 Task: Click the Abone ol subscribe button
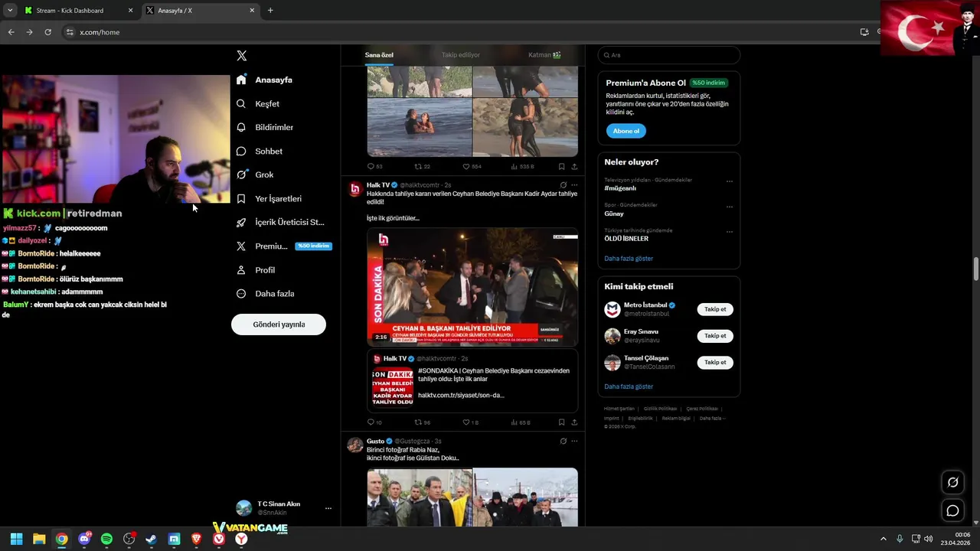(x=626, y=131)
